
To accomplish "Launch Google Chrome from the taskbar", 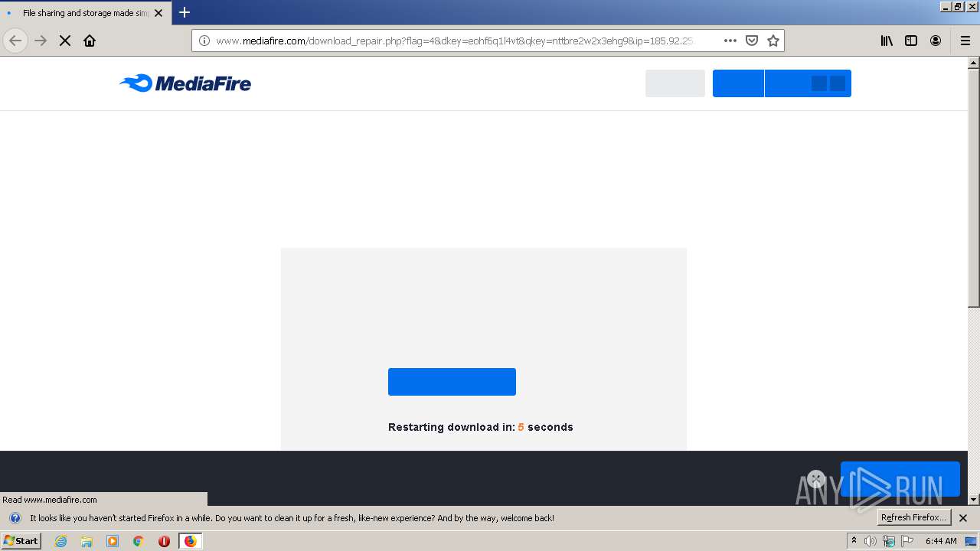I will (139, 541).
